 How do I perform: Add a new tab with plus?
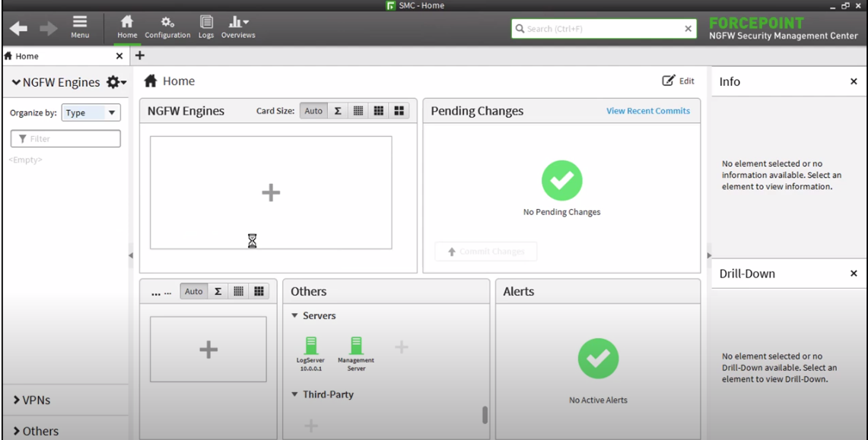(139, 55)
